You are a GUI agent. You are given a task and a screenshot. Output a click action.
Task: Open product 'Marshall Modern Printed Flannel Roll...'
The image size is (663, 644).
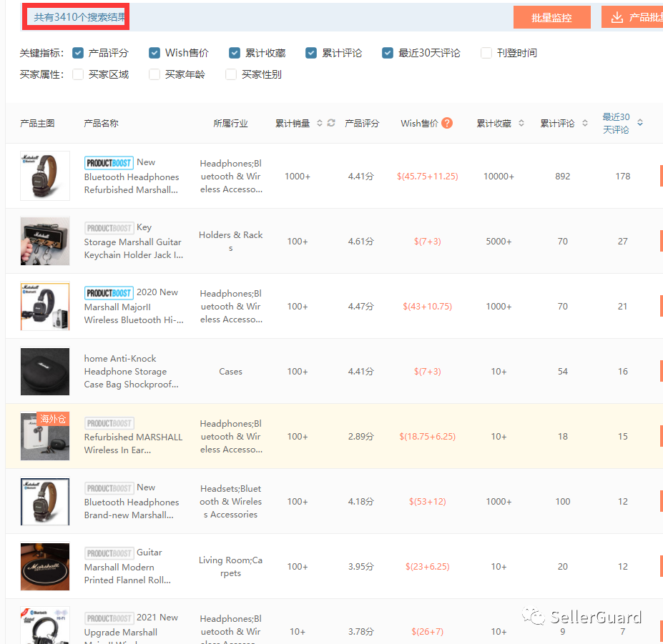[x=128, y=573]
